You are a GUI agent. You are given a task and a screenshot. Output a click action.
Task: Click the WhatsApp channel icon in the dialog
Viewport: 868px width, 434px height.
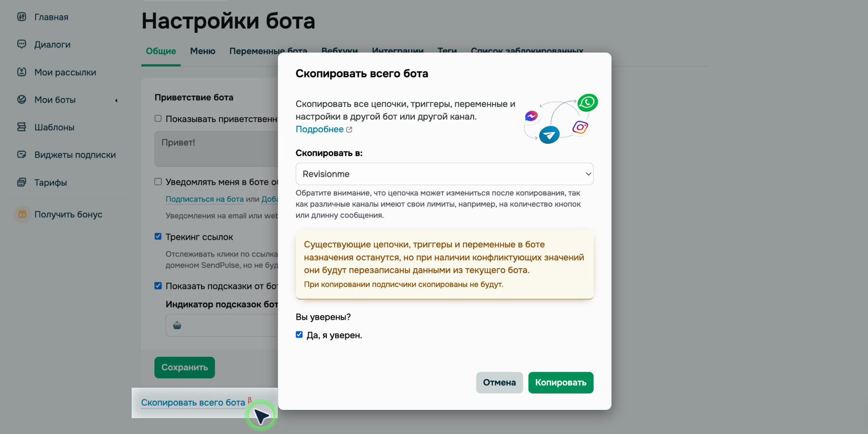(x=587, y=102)
